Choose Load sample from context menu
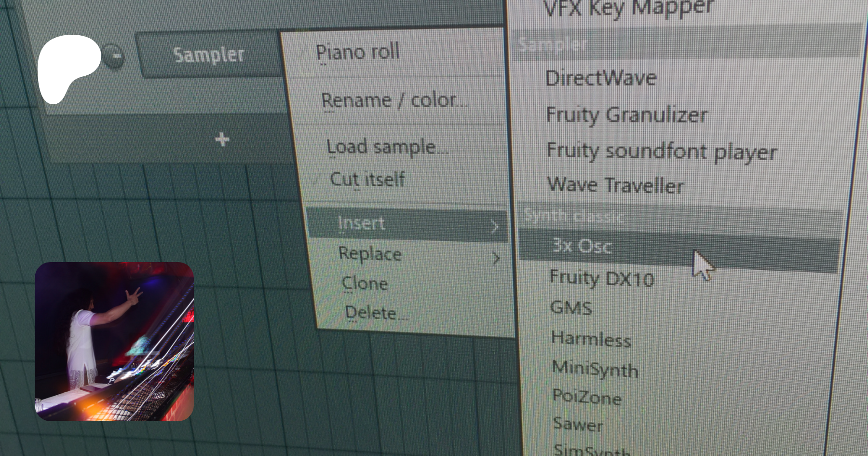 pos(387,147)
